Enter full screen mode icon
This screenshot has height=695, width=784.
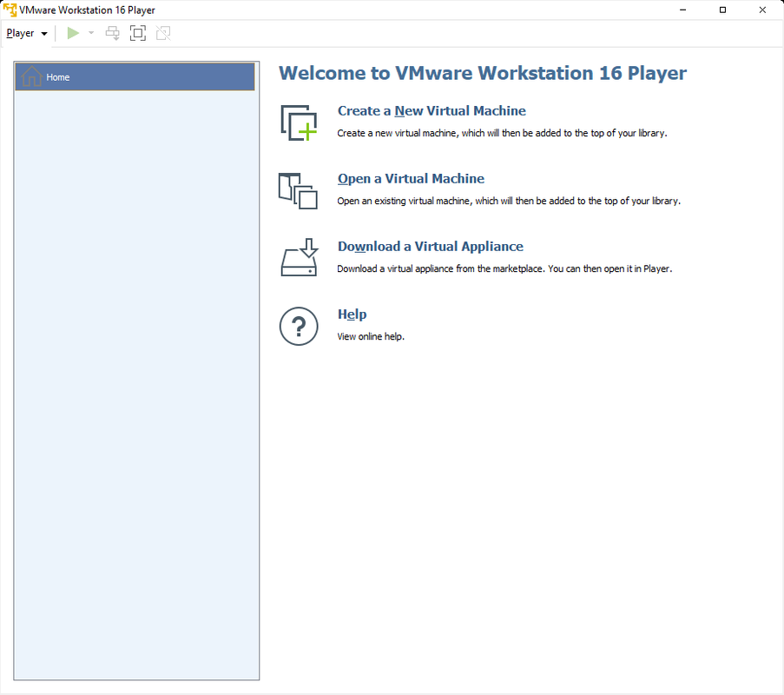(138, 34)
